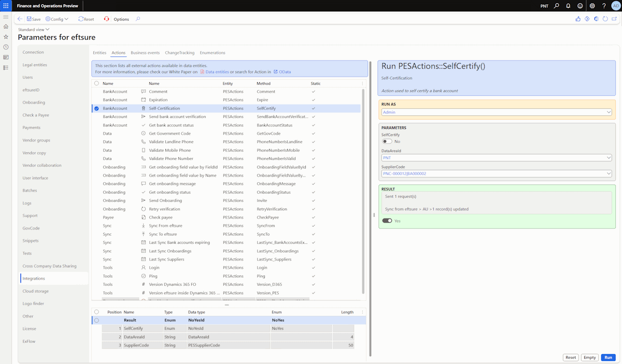Click the Run button
The width and height of the screenshot is (622, 364).
pyautogui.click(x=609, y=357)
